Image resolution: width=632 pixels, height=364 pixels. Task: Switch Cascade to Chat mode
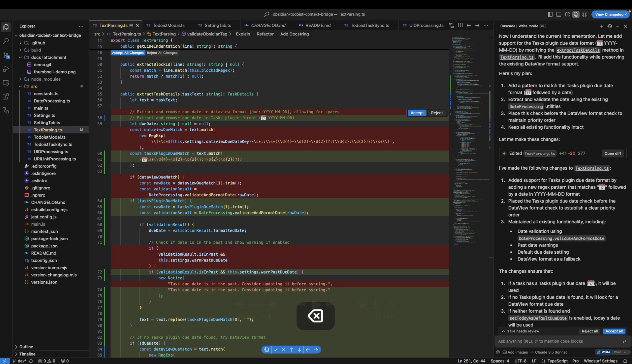[617, 352]
